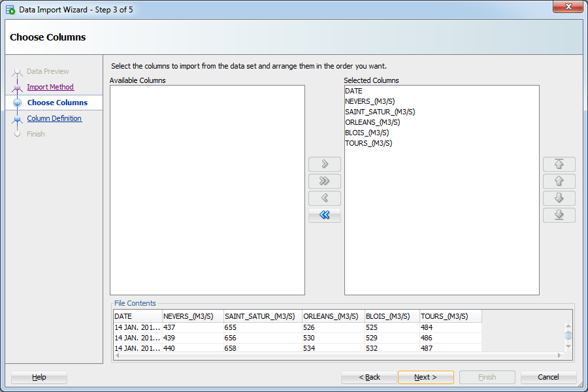Open Help for the wizard
Image resolution: width=588 pixels, height=392 pixels.
click(39, 377)
